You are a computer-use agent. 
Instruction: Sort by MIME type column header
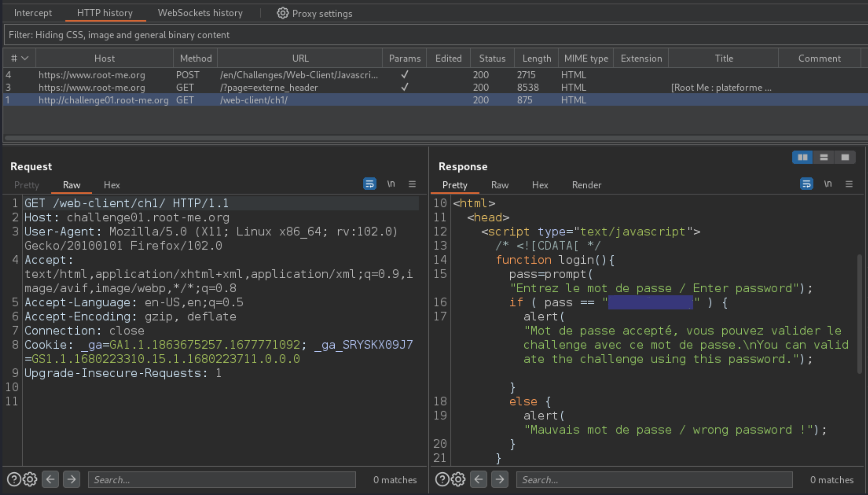tap(586, 58)
